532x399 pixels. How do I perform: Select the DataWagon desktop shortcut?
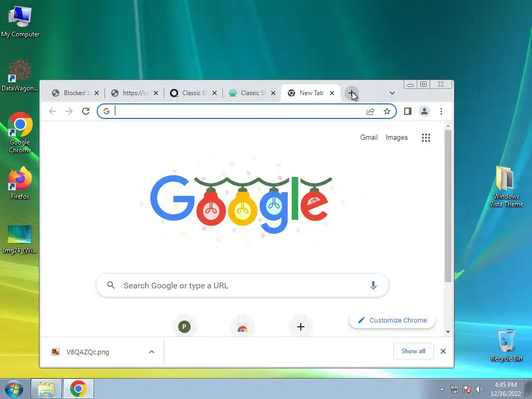pos(20,75)
